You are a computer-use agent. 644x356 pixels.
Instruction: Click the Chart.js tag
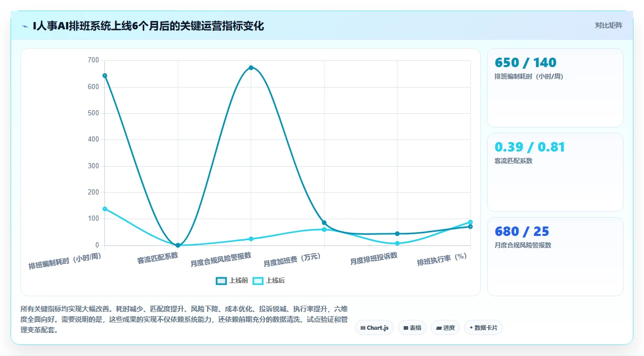374,328
